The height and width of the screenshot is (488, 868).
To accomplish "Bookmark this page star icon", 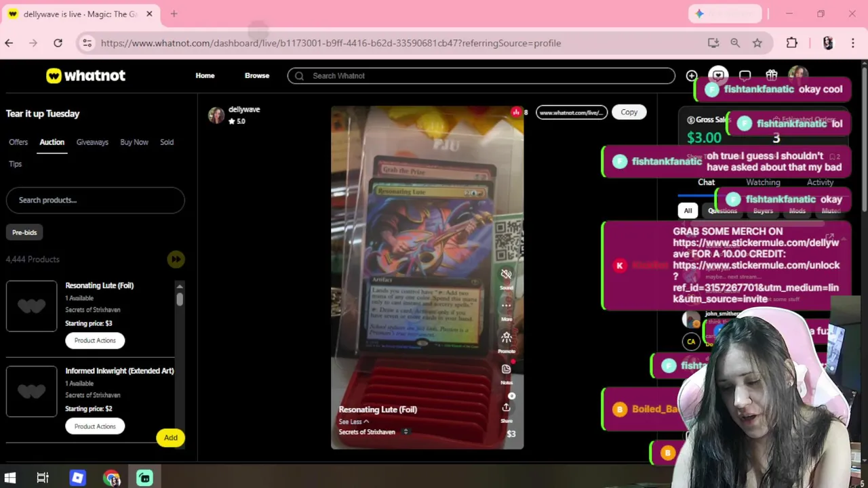I will 757,43.
